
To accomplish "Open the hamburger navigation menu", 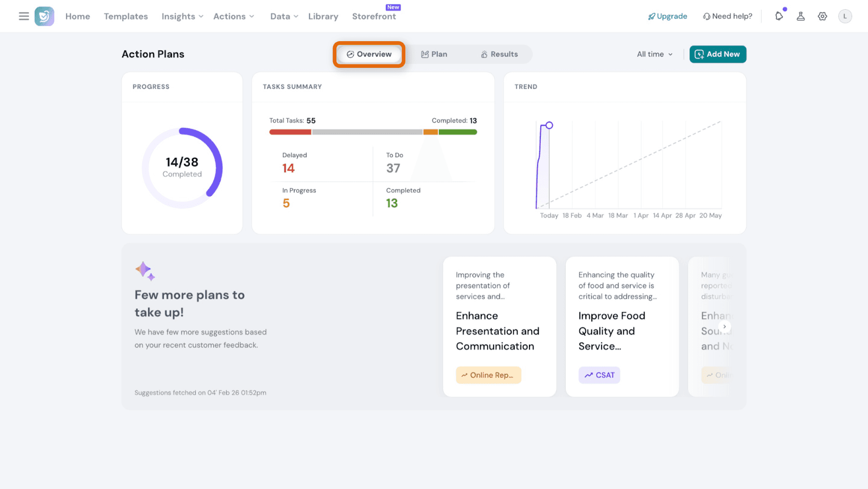I will (x=24, y=16).
